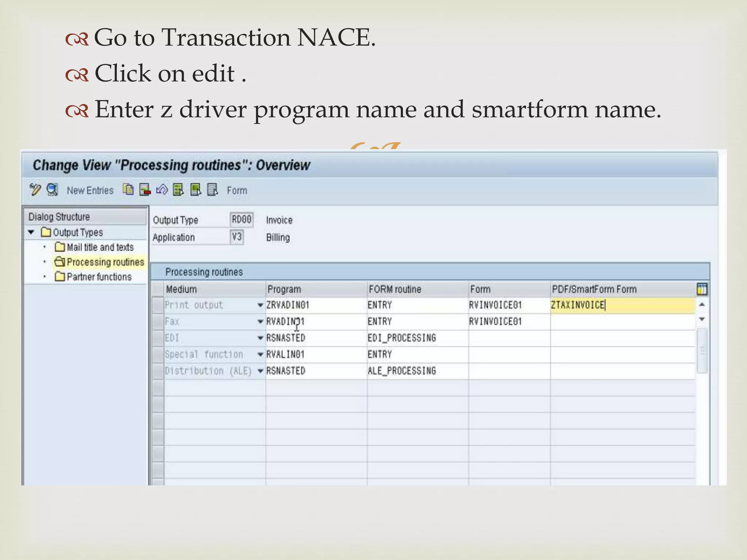
Task: Click the New Entries button
Action: pyautogui.click(x=90, y=190)
